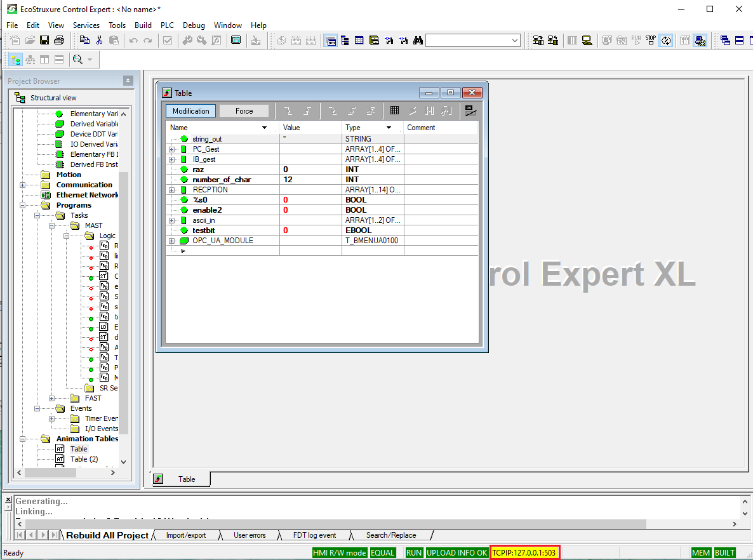Expand the IB_gest array row
753x560 pixels.
(x=171, y=159)
